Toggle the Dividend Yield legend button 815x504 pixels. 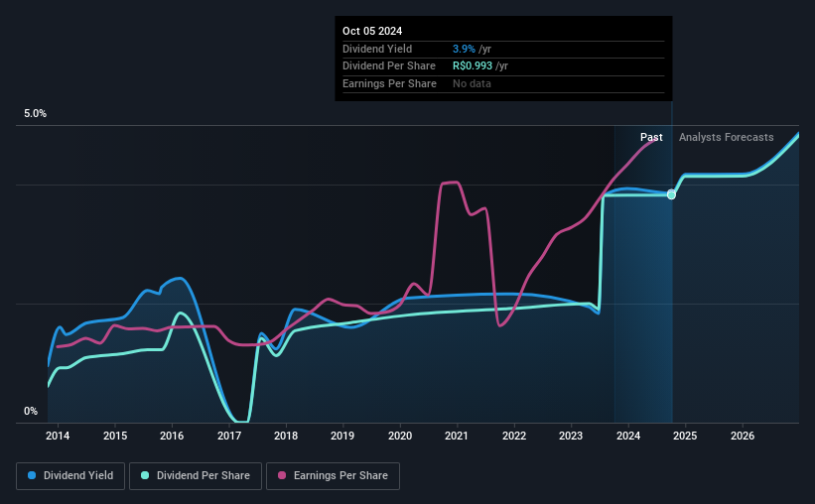[70, 476]
